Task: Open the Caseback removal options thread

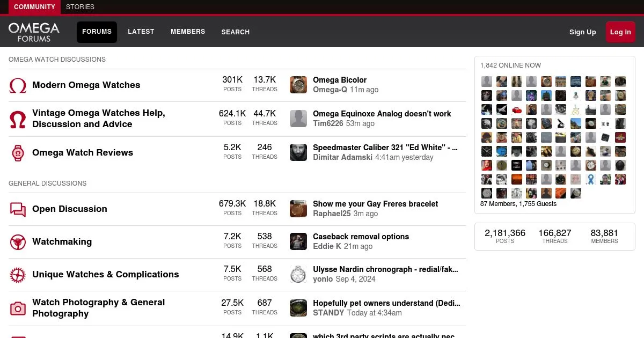Action: (361, 237)
